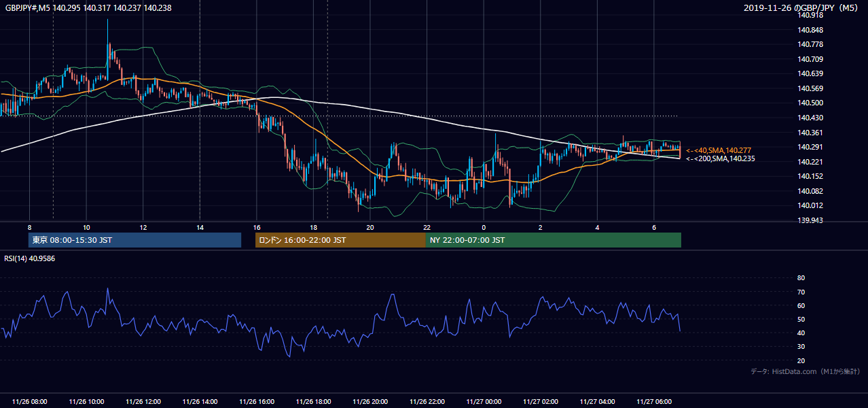Screen dimensions: 868x408
Task: Click the RSI 60 level label
Action: (801, 305)
